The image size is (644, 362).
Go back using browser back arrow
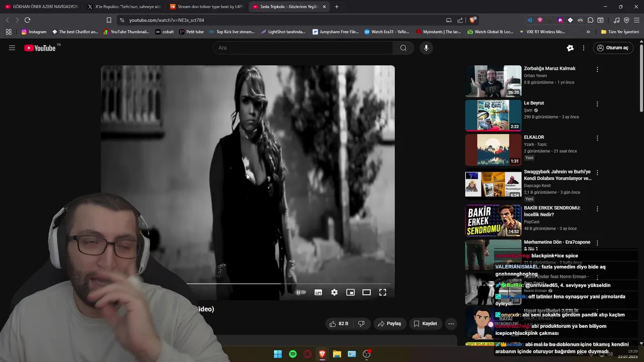tap(7, 20)
